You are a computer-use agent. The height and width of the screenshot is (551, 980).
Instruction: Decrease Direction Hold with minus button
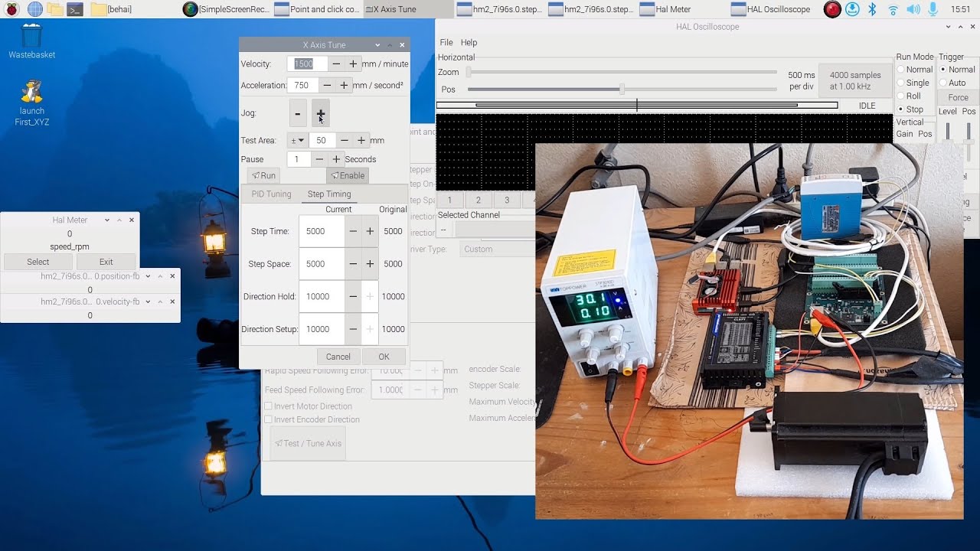click(x=353, y=297)
